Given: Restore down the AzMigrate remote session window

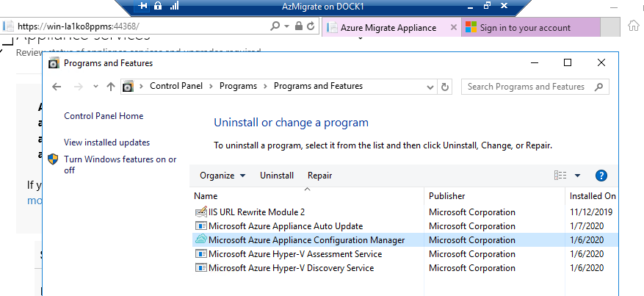Looking at the screenshot, I should pyautogui.click(x=487, y=6).
